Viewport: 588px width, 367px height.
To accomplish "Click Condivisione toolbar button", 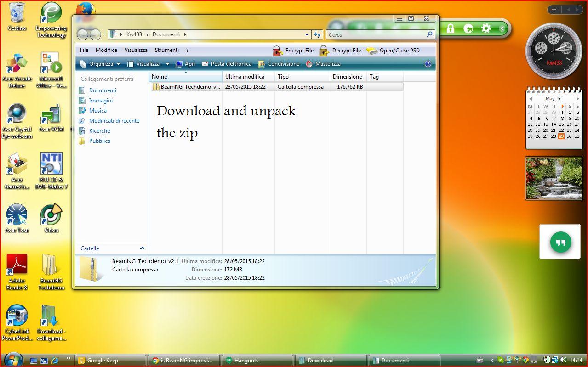I will click(x=279, y=64).
